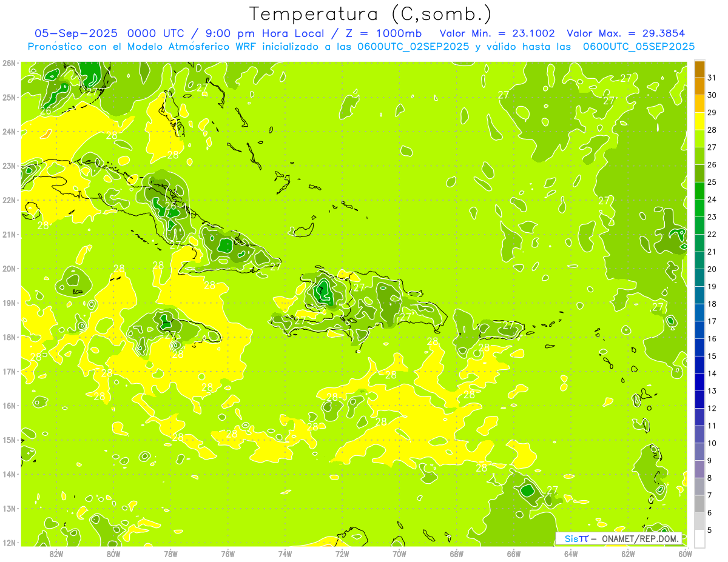This screenshot has width=728, height=562.
Task: Click the lime colorbar swatch between 27 and 28
Action: tap(699, 139)
